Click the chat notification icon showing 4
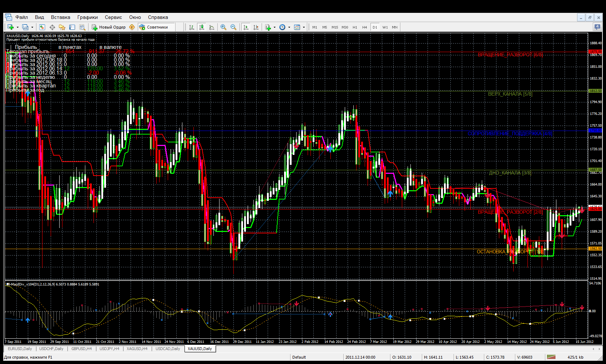The width and height of the screenshot is (606, 364). point(597,27)
